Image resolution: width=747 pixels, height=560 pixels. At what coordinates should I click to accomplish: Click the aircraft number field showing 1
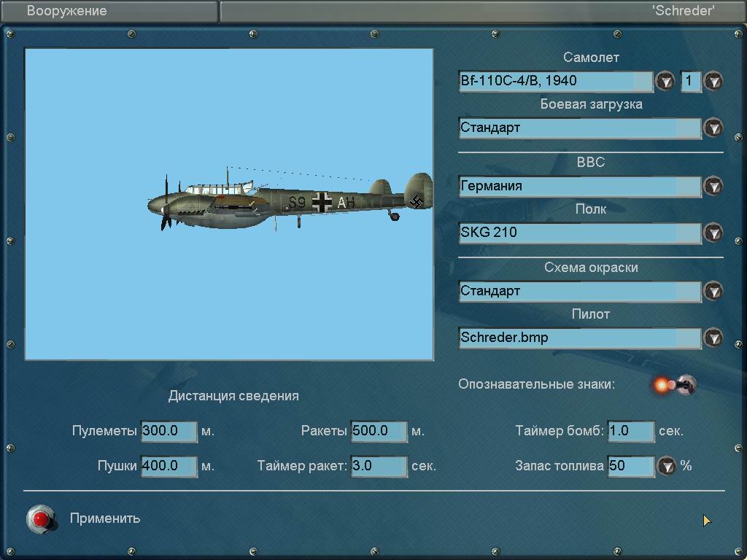(691, 82)
